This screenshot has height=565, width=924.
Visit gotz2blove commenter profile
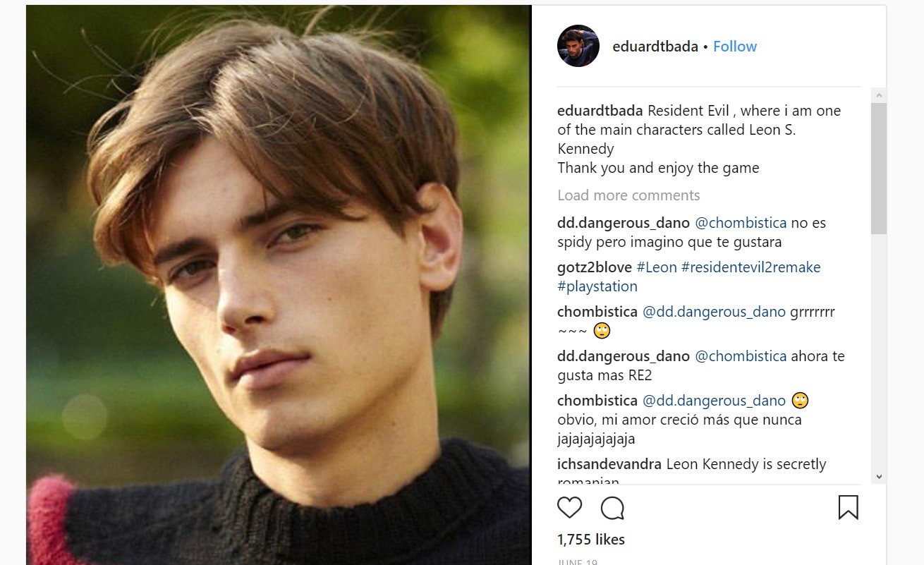595,267
